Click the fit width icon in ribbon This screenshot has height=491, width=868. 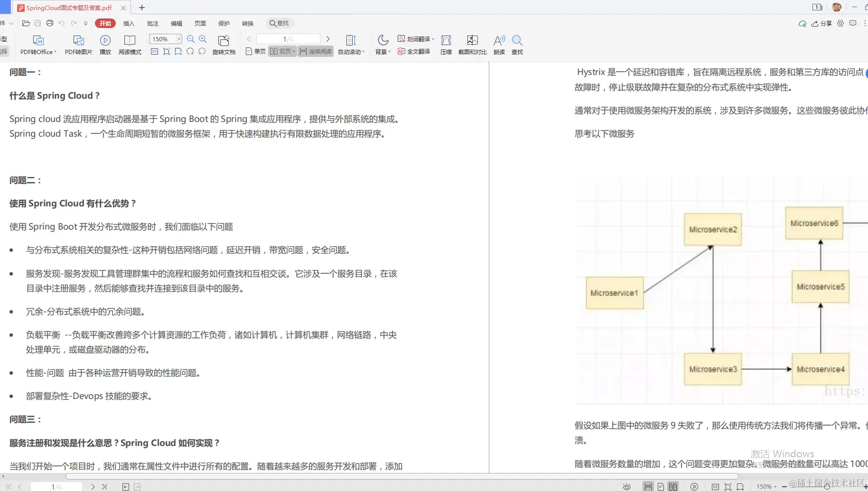(x=178, y=51)
